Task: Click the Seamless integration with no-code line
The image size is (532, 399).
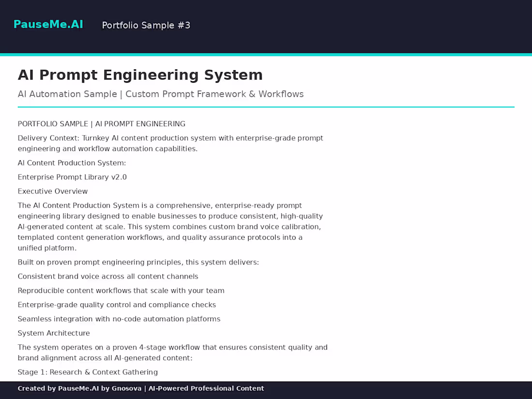Action: coord(119,319)
